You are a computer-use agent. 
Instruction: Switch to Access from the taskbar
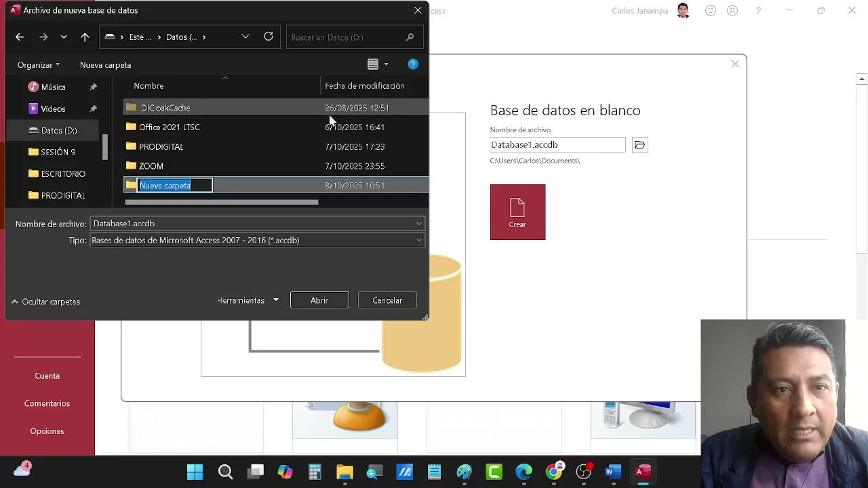tap(644, 472)
